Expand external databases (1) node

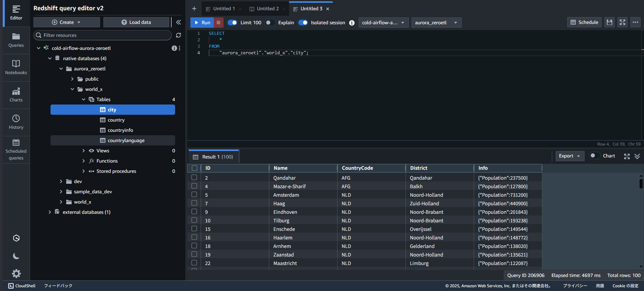tap(50, 212)
